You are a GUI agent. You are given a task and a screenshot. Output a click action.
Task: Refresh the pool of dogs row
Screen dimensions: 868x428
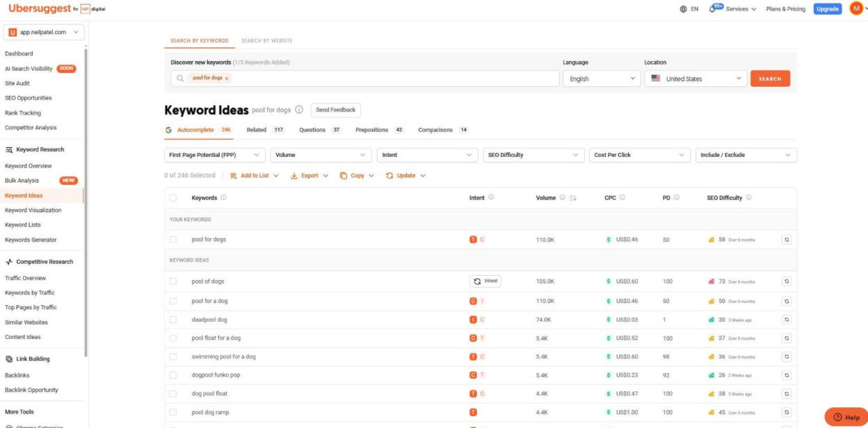coord(787,281)
